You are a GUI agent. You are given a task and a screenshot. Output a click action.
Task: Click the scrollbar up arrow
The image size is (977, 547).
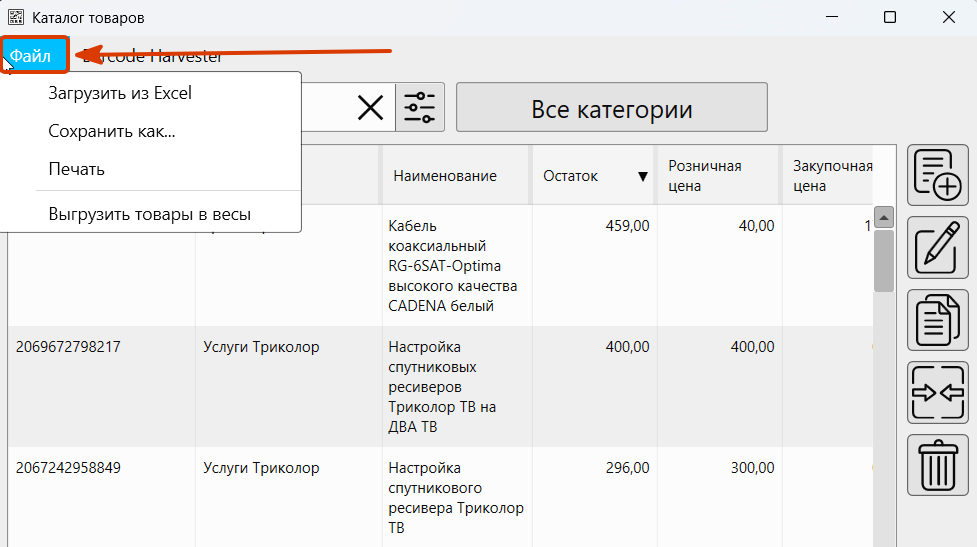(884, 217)
